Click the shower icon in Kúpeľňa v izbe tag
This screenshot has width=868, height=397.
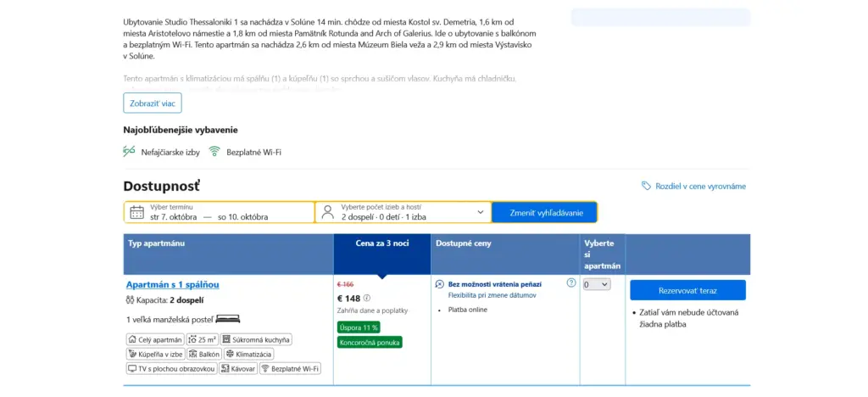pyautogui.click(x=132, y=354)
